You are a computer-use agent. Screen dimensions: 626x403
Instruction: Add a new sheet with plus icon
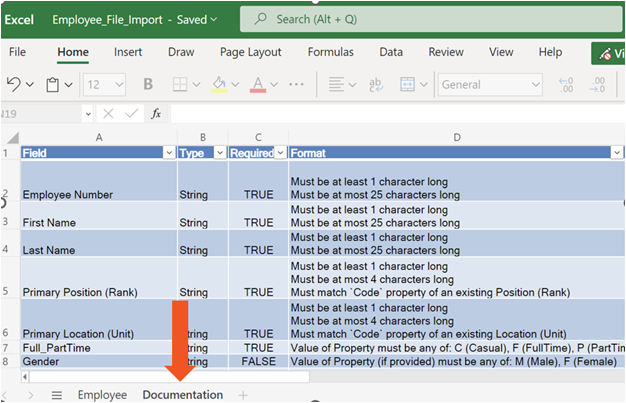[243, 395]
